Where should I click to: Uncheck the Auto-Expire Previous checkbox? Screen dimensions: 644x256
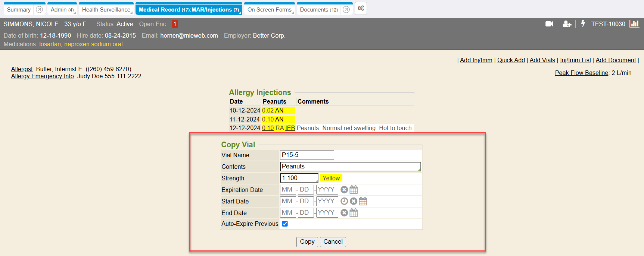[285, 224]
